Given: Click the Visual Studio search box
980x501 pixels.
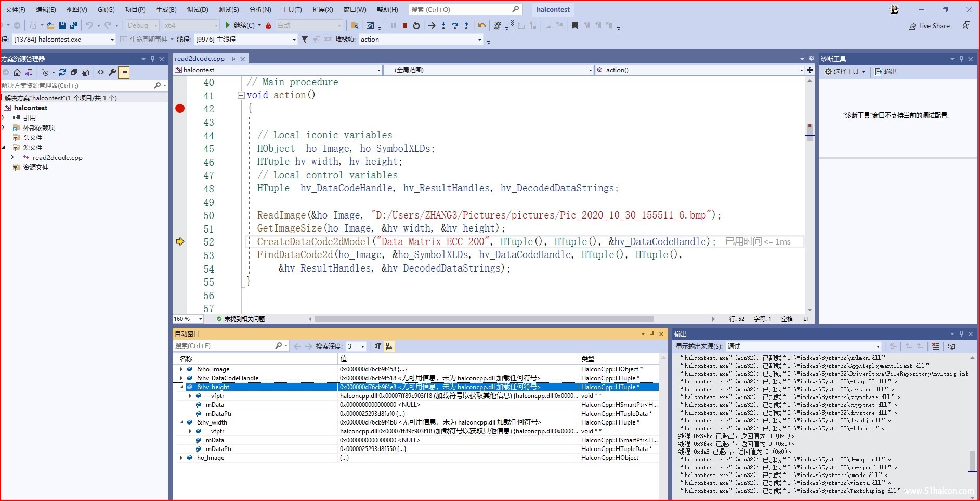Looking at the screenshot, I should [465, 9].
